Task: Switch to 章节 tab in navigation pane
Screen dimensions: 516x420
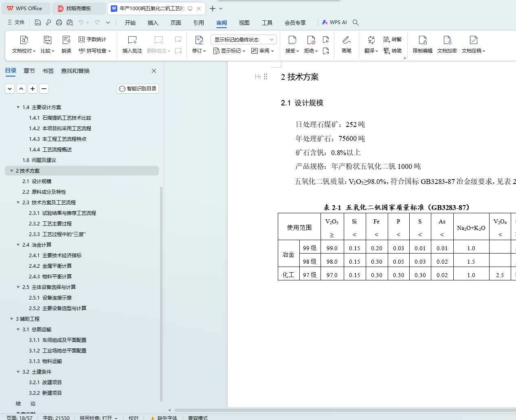Action: [29, 71]
